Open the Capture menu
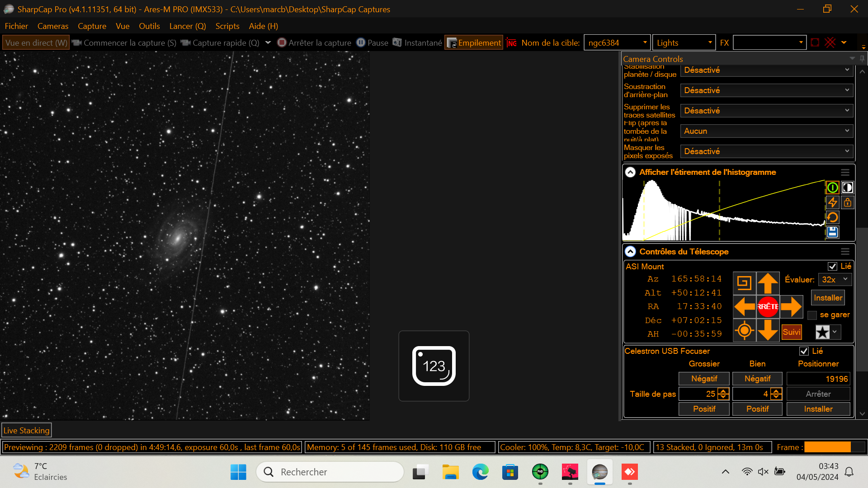 tap(92, 26)
